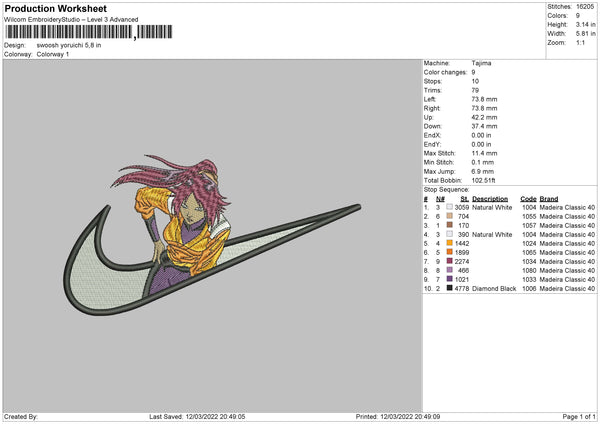Click thread code 1065 in the sequence
The height and width of the screenshot is (424, 600).
[529, 252]
